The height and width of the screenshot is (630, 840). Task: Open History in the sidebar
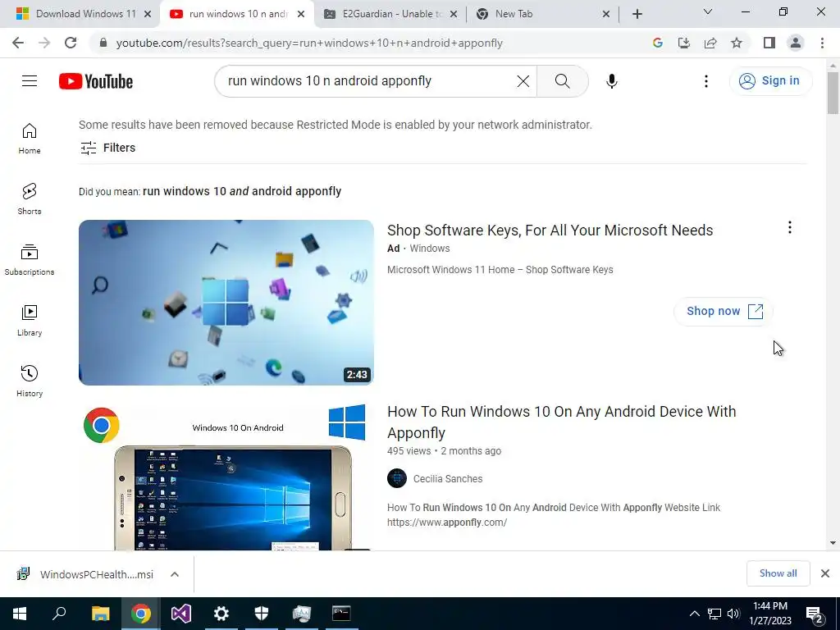tap(30, 381)
